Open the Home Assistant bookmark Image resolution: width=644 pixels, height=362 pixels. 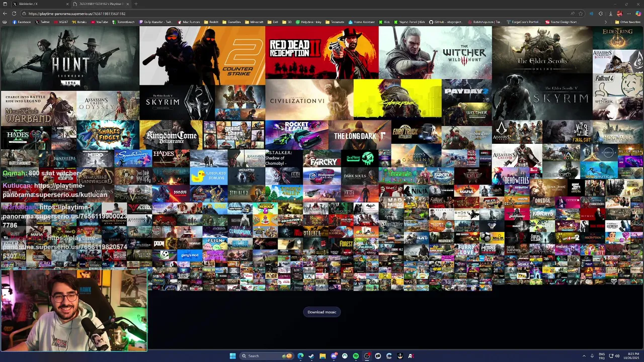pyautogui.click(x=362, y=22)
